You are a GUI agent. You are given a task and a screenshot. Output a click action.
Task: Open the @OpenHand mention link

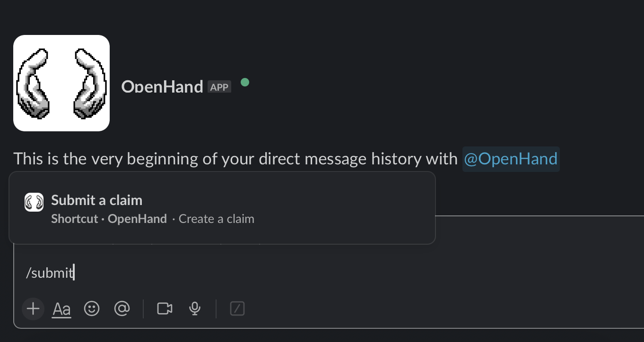pyautogui.click(x=511, y=159)
